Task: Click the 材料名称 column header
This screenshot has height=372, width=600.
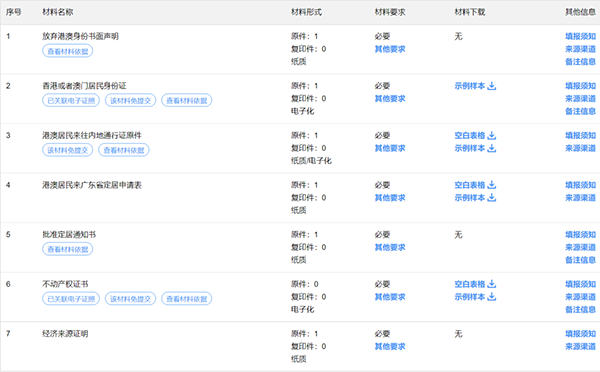Action: coord(57,12)
